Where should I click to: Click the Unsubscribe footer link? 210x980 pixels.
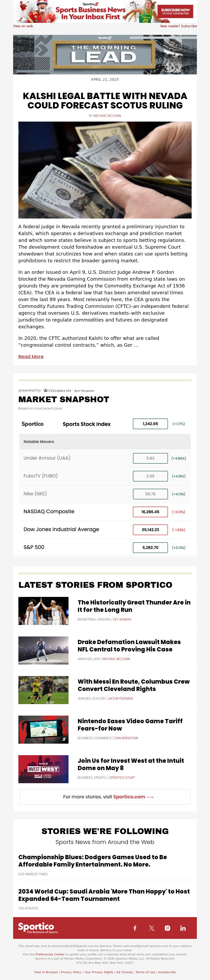tap(166, 972)
